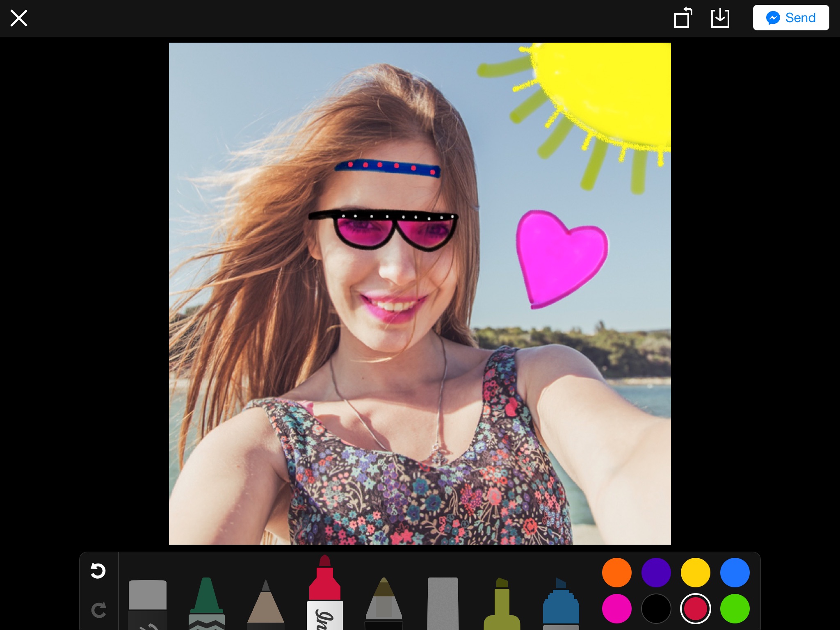Viewport: 840px width, 630px height.
Task: Switch to the black color swatch
Action: 656,609
